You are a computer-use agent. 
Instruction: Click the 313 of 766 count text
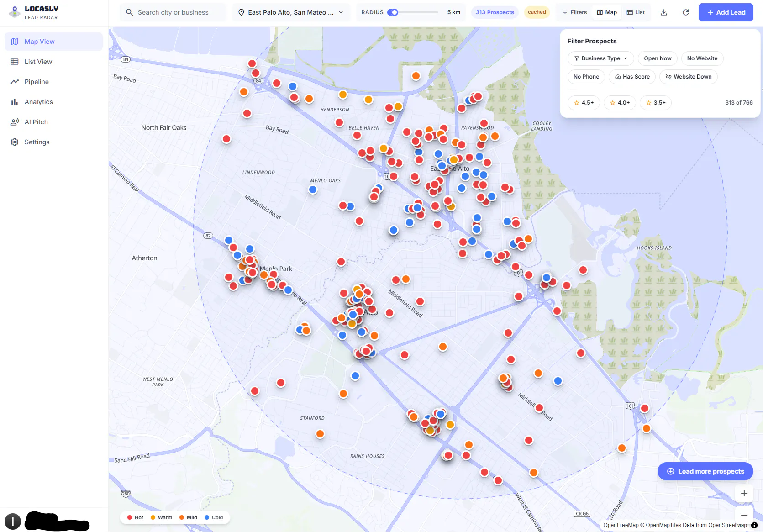pos(739,103)
